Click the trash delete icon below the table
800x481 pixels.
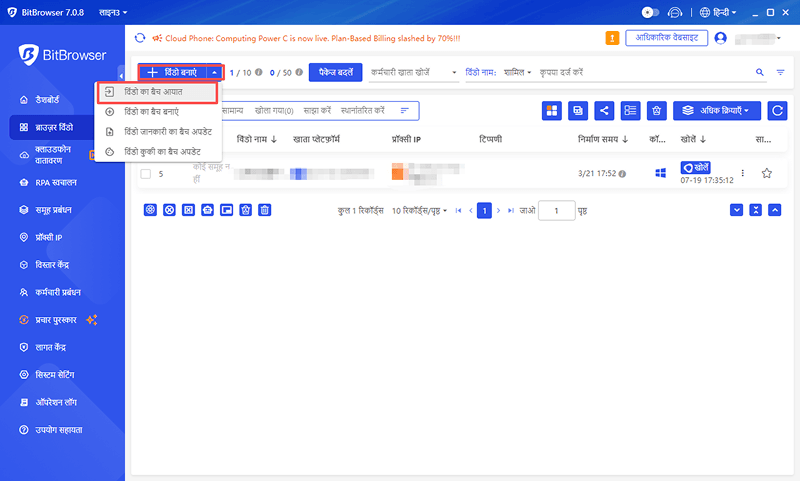tap(265, 210)
